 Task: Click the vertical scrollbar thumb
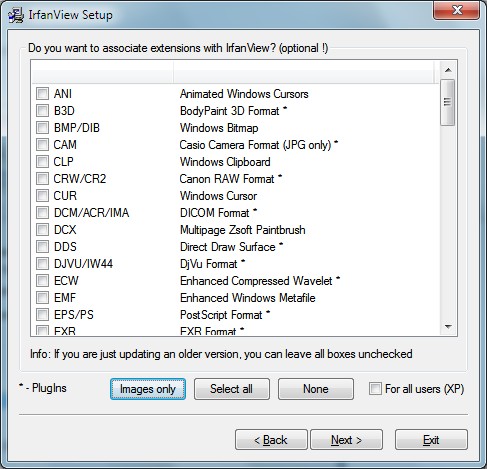point(448,102)
